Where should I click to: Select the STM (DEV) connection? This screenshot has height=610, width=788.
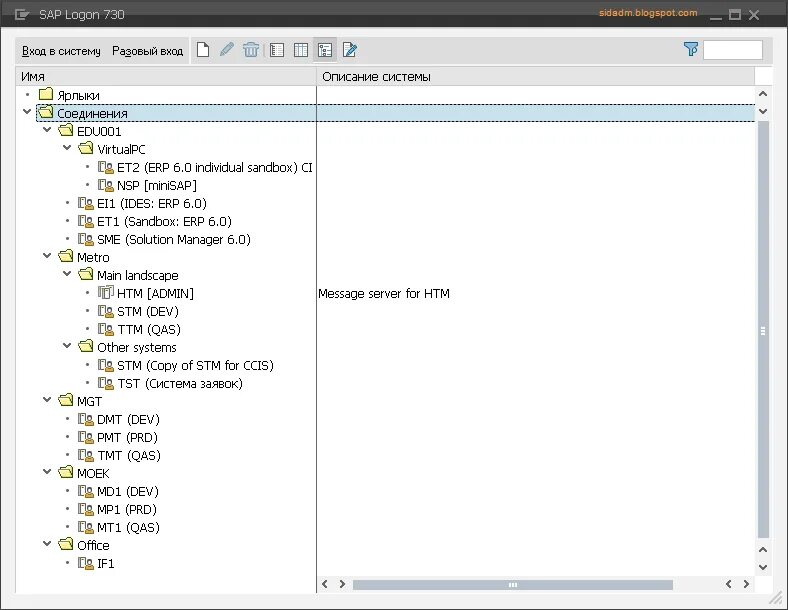(x=148, y=312)
